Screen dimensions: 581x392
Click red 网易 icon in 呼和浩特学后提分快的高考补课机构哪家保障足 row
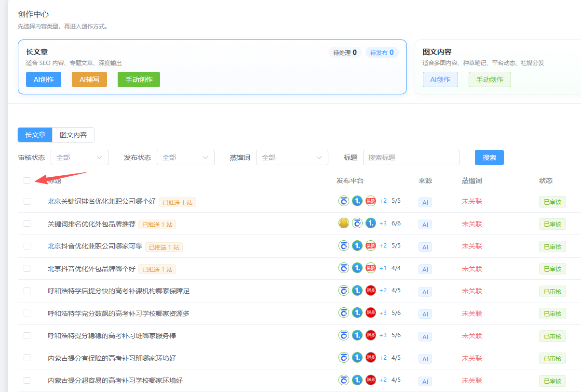coord(371,290)
